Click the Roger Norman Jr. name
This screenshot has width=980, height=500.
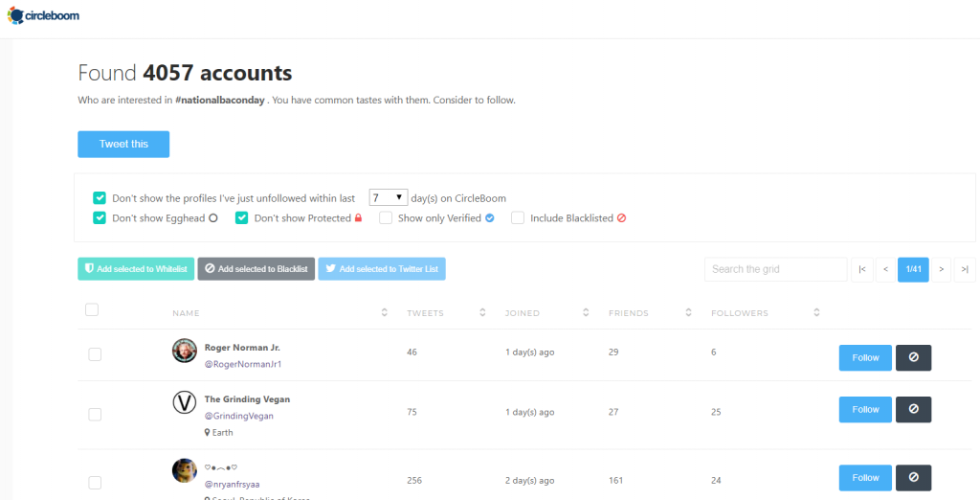point(242,348)
